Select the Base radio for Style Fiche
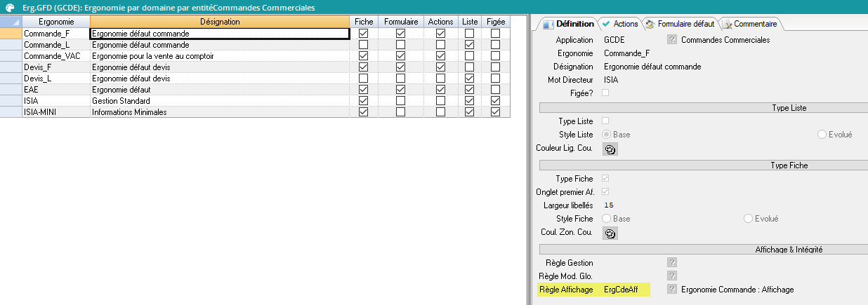The image size is (868, 305). (x=607, y=219)
